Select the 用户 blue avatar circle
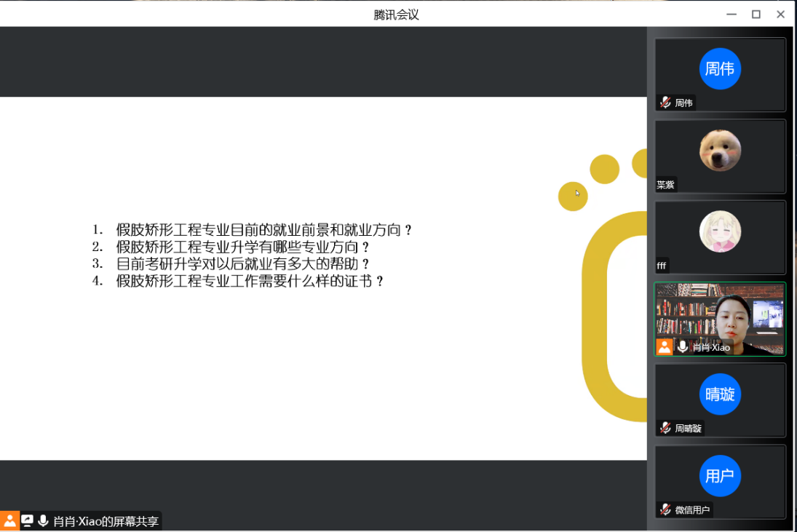 [x=720, y=476]
